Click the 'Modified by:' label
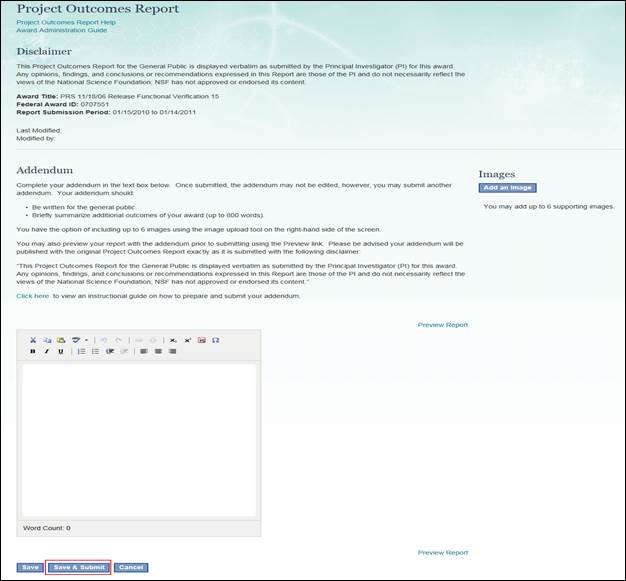The width and height of the screenshot is (626, 581). pyautogui.click(x=36, y=139)
